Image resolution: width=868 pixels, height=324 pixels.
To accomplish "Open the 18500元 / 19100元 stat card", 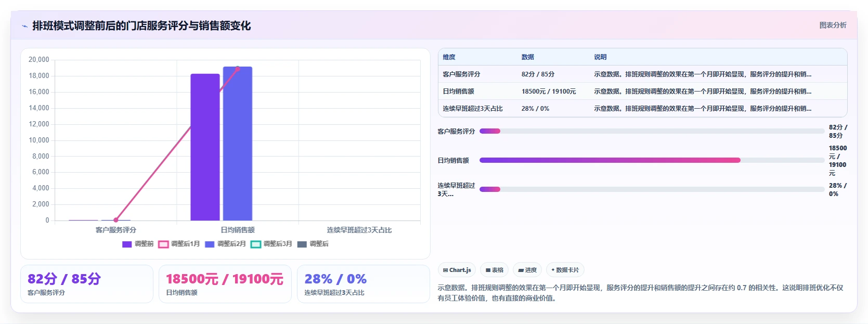I will point(225,284).
